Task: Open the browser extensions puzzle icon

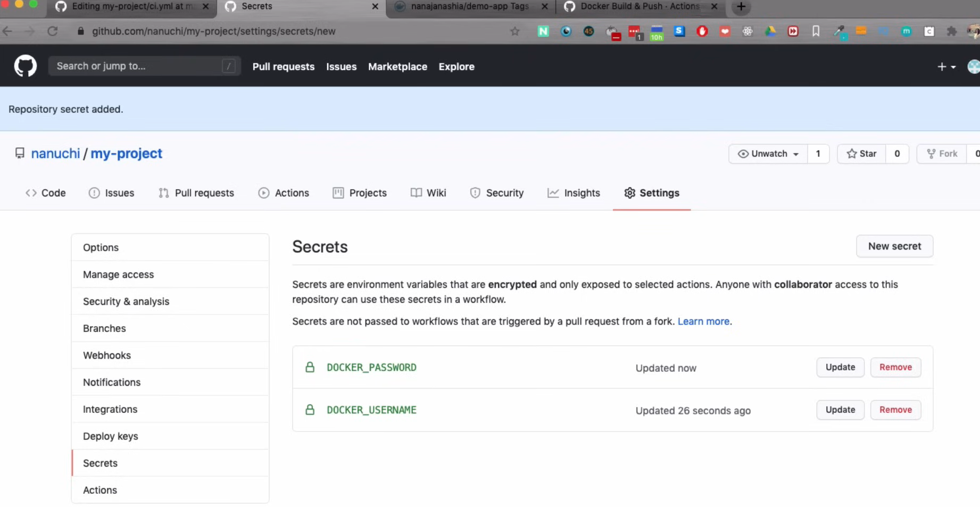Action: click(x=952, y=31)
